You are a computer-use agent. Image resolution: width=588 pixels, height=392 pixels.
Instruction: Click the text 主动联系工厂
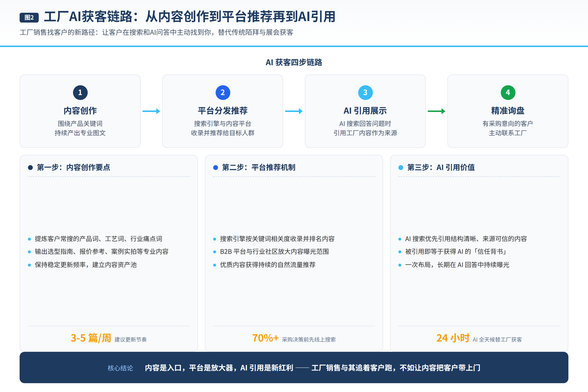(x=508, y=133)
